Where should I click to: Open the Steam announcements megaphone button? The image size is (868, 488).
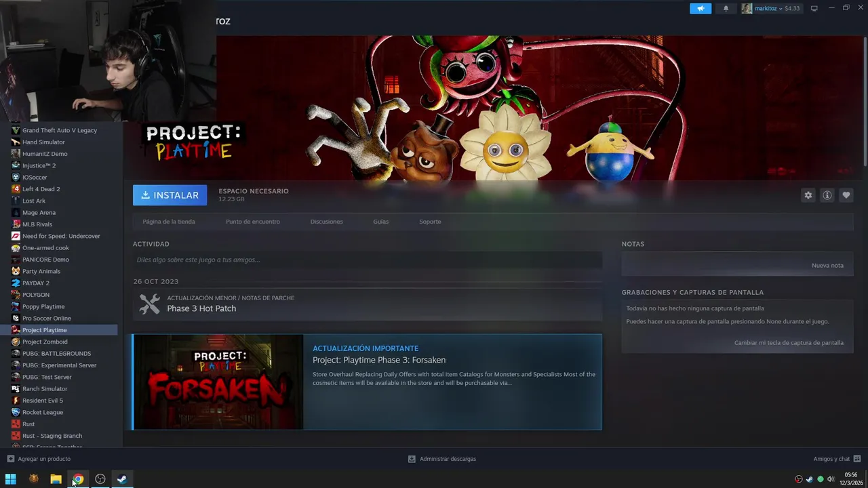701,8
